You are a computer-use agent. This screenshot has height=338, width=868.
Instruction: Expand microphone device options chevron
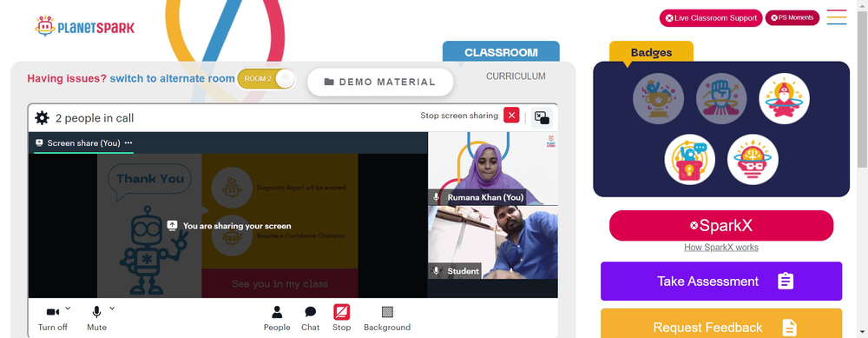pyautogui.click(x=112, y=308)
